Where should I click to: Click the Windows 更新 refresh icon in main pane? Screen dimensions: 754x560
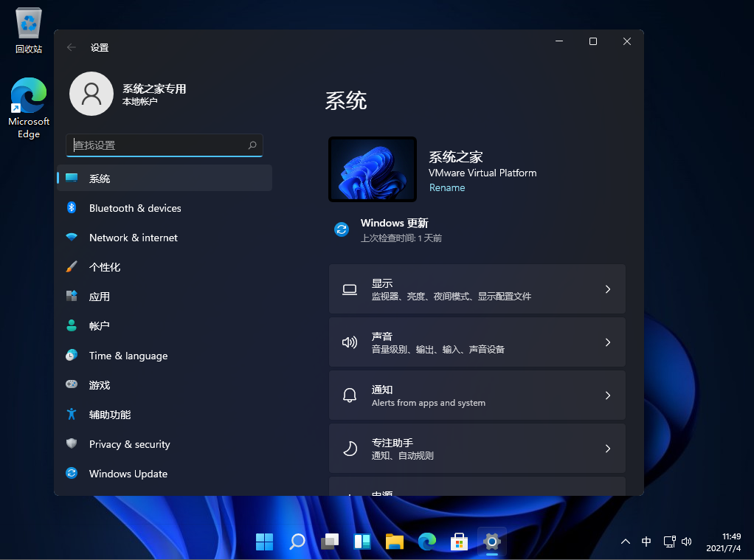click(x=342, y=229)
